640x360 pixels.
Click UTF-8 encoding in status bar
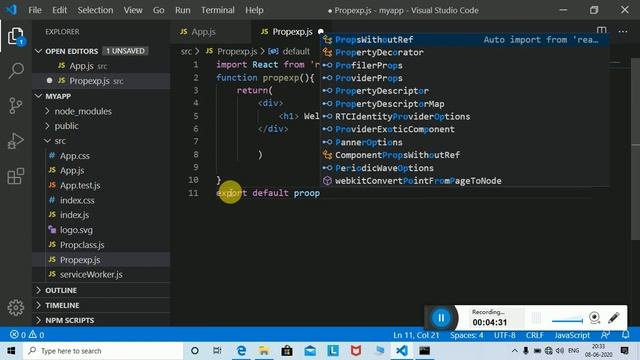(504, 335)
